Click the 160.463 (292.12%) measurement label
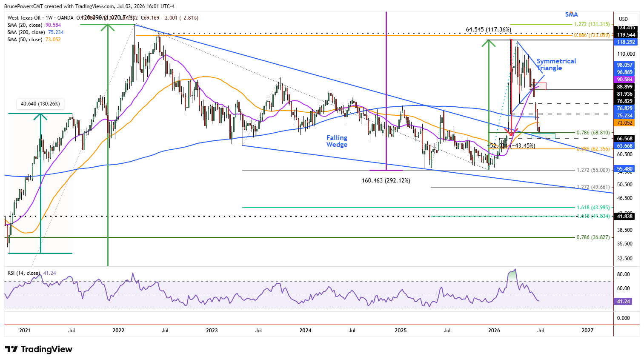Image resolution: width=644 pixels, height=362 pixels. [386, 181]
